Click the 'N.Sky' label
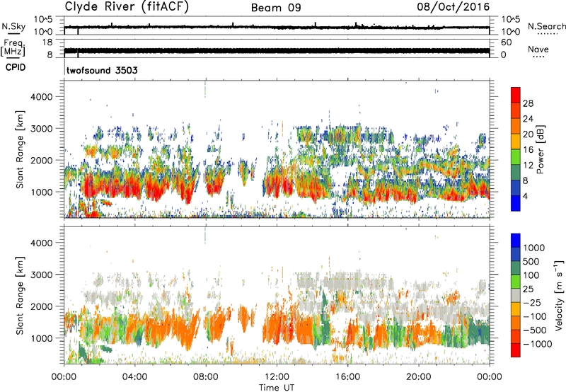This screenshot has width=566, height=392. [x=13, y=26]
